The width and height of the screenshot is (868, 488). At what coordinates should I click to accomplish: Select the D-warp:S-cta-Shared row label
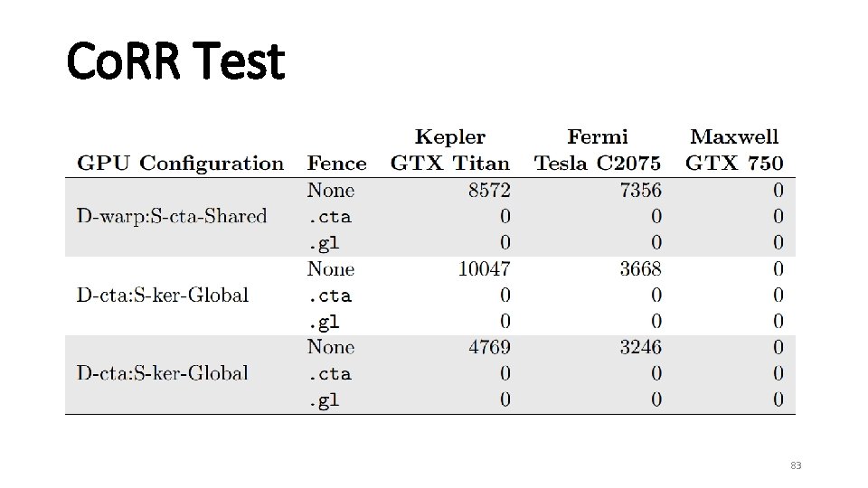click(x=172, y=216)
